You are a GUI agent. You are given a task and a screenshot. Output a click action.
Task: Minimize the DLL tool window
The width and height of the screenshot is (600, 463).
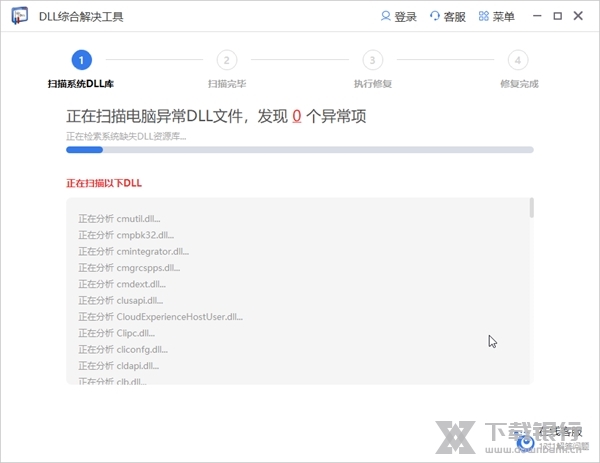click(537, 16)
